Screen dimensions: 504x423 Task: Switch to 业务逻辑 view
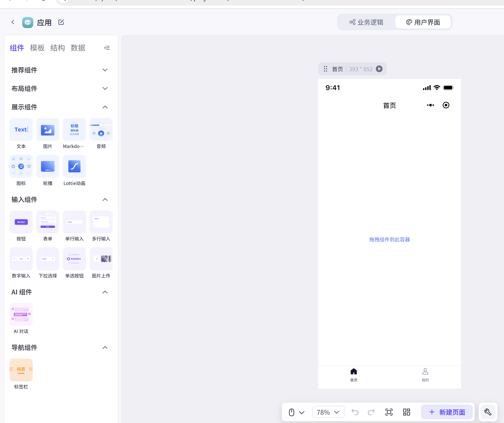coord(366,22)
